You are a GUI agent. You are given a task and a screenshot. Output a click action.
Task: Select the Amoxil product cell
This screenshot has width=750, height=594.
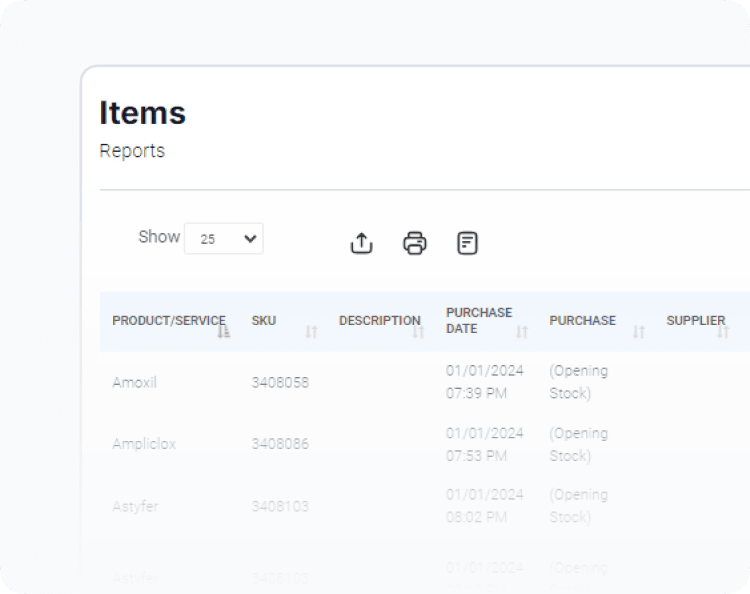134,382
